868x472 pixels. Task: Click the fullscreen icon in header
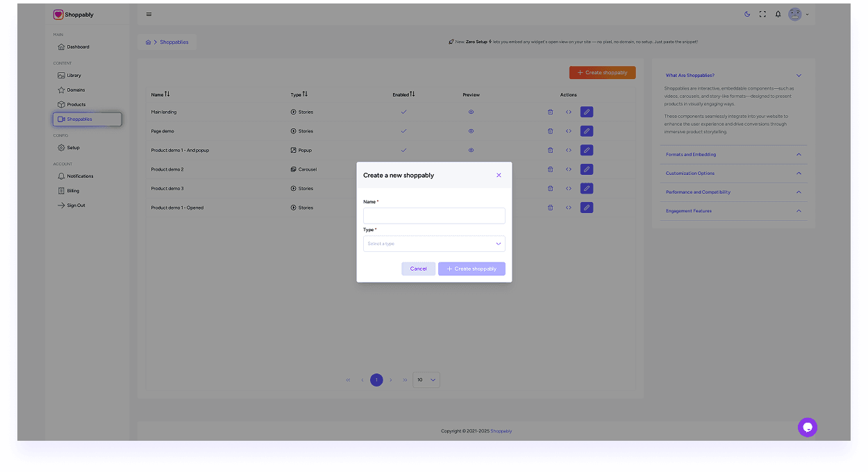[762, 14]
